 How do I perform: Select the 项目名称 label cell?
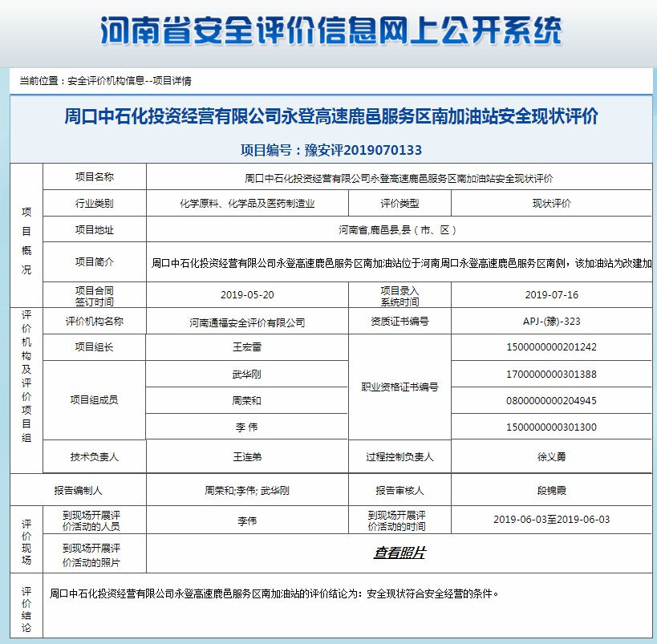[x=95, y=176]
